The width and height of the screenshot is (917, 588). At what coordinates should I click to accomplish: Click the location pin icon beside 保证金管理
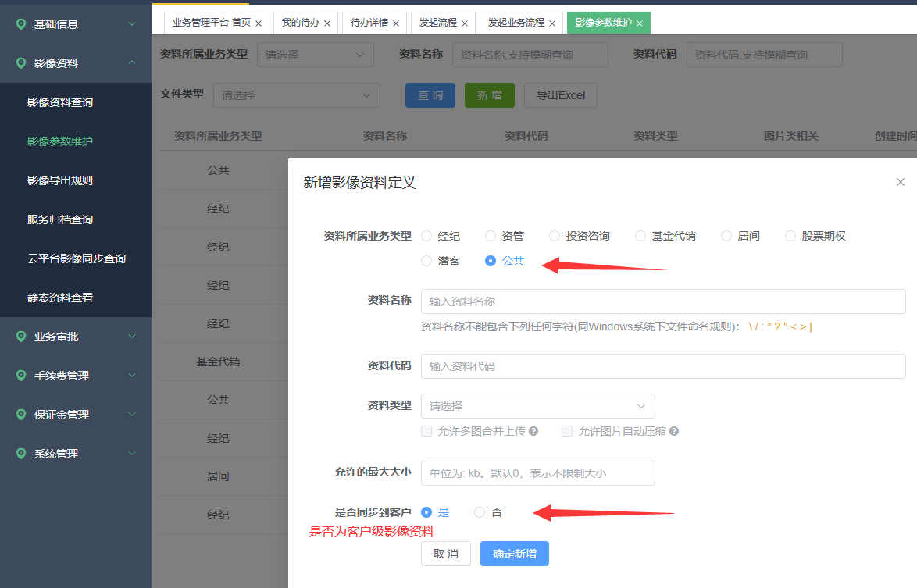21,415
